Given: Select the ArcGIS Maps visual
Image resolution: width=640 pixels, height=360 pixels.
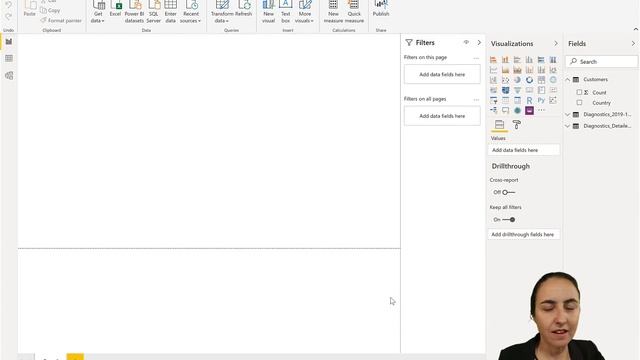Looking at the screenshot, I should pos(517,111).
